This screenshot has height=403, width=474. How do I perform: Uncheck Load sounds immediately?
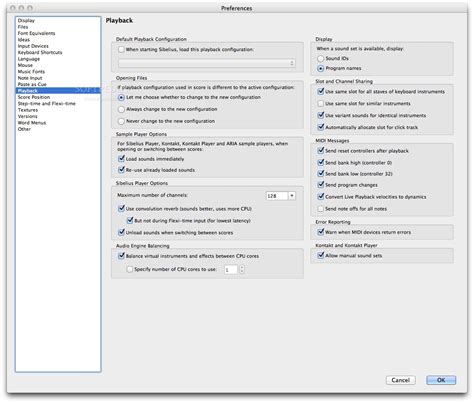point(121,159)
